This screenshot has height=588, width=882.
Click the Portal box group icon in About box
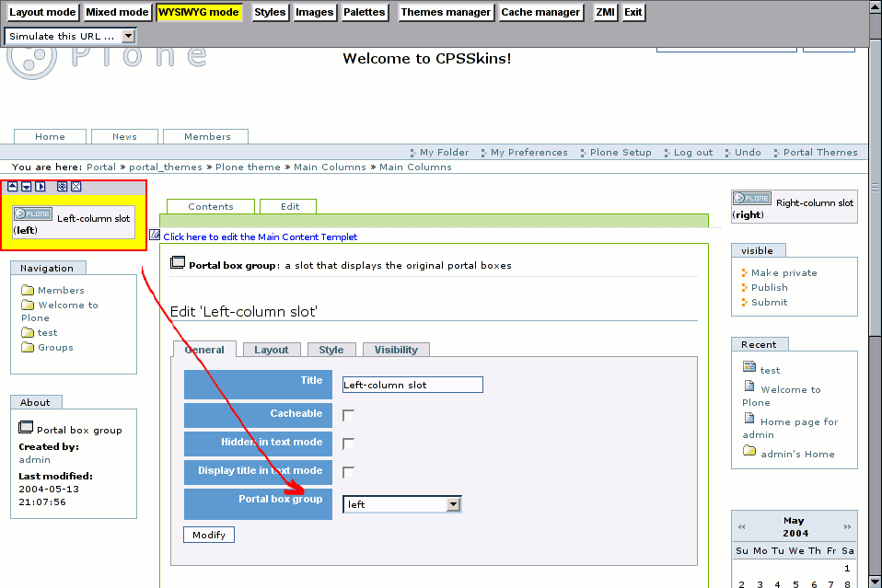tap(26, 427)
